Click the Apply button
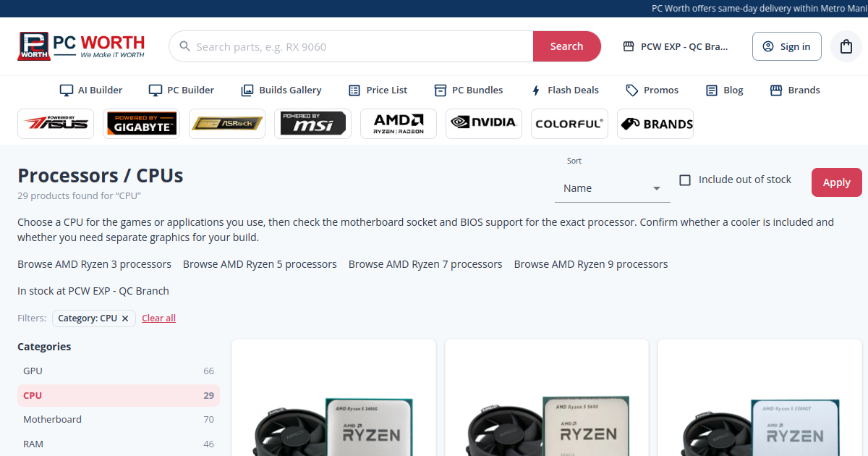The image size is (868, 456). tap(837, 182)
